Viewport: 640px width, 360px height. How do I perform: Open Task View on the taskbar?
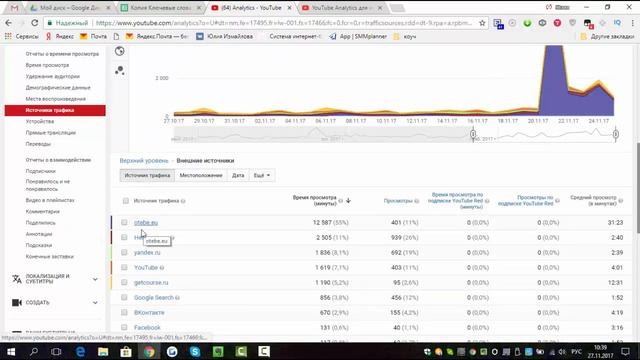pos(56,351)
